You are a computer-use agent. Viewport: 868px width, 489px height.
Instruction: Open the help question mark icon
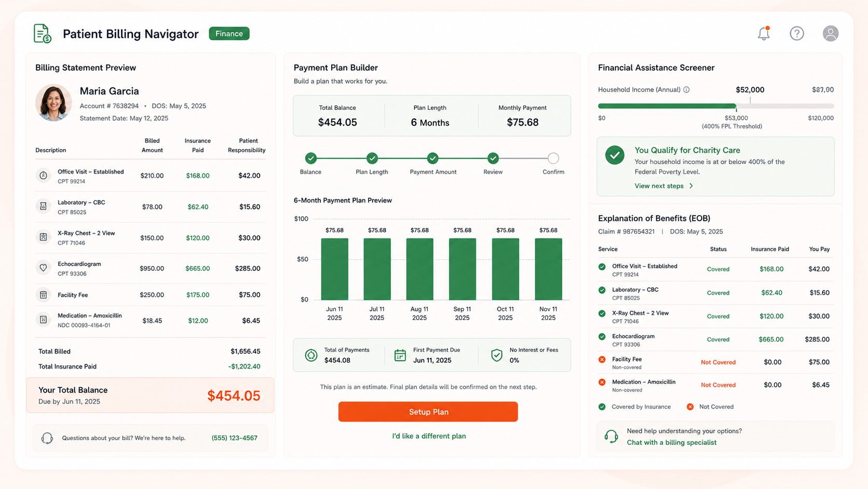point(797,33)
